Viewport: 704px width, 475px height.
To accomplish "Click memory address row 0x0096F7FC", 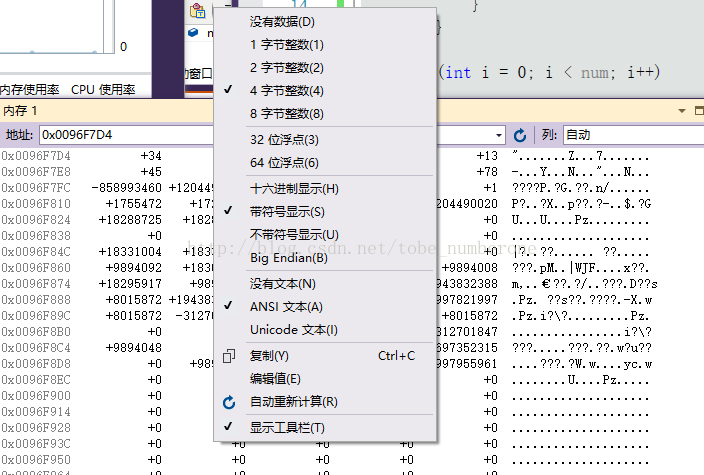I will [x=36, y=188].
